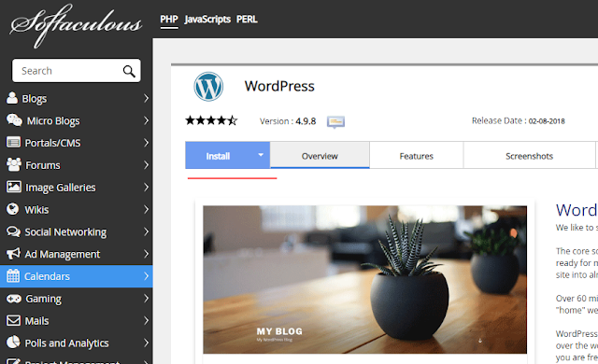598x364 pixels.
Task: Switch to the JavaScripts tab
Action: coord(207,19)
